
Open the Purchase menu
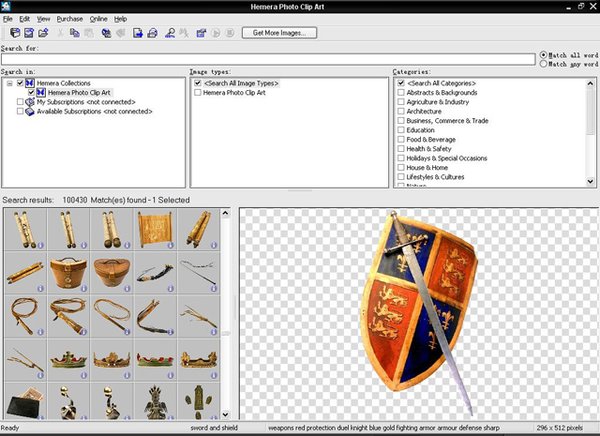tap(70, 19)
